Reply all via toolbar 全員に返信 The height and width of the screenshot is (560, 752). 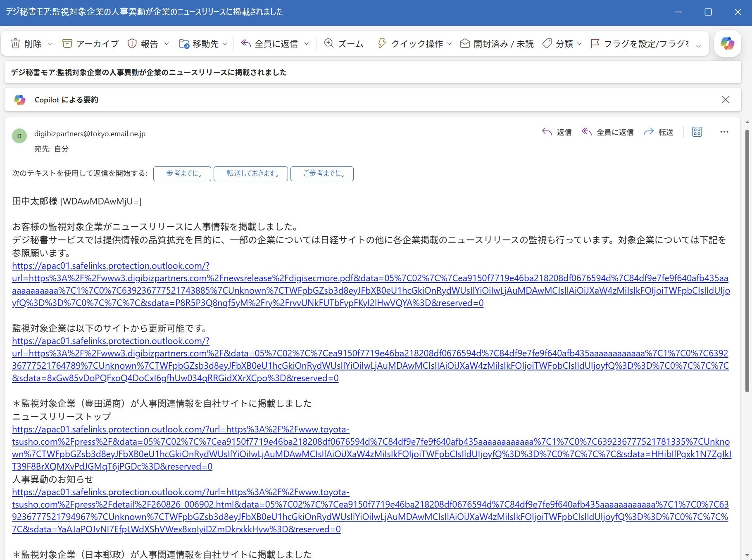click(269, 43)
